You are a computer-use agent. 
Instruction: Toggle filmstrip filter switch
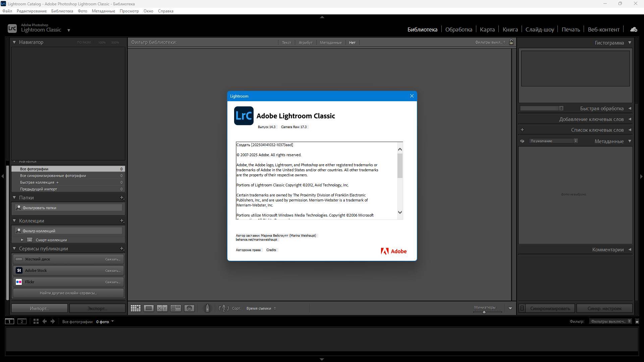click(637, 321)
